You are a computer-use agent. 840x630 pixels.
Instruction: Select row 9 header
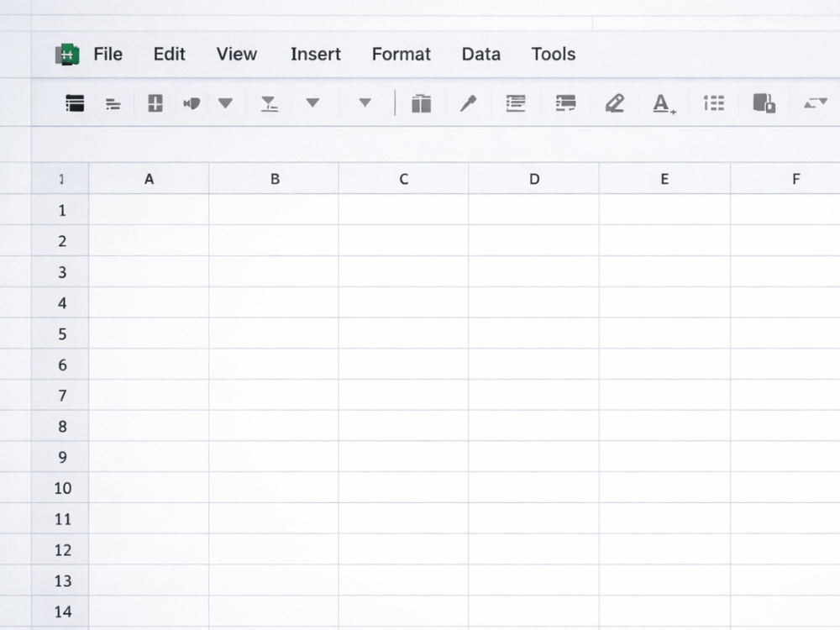[x=60, y=457]
